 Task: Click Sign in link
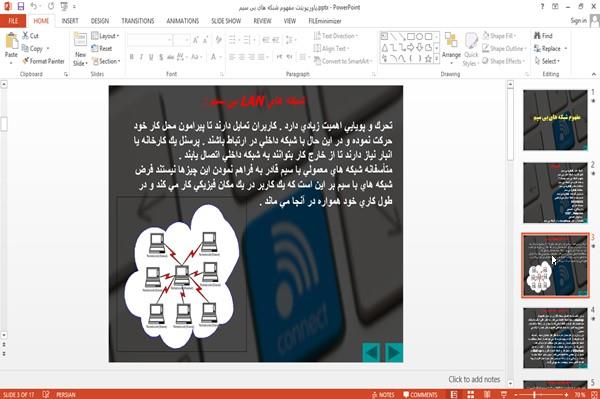[x=578, y=21]
